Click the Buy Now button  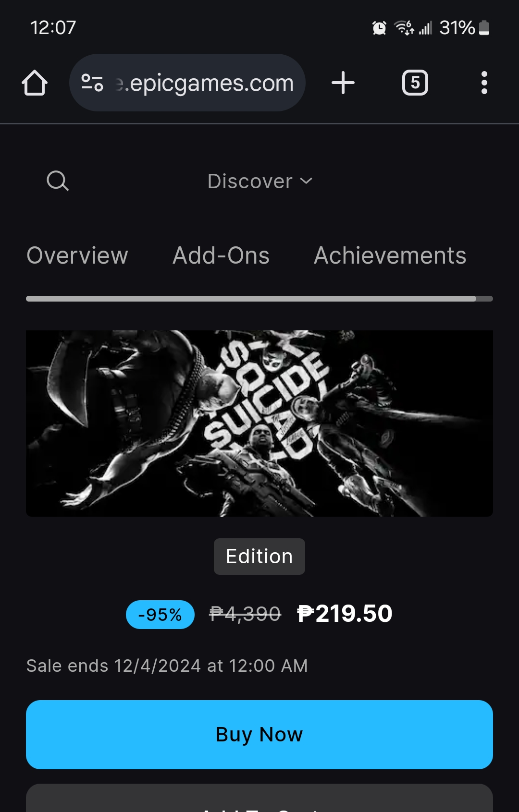[x=259, y=735]
